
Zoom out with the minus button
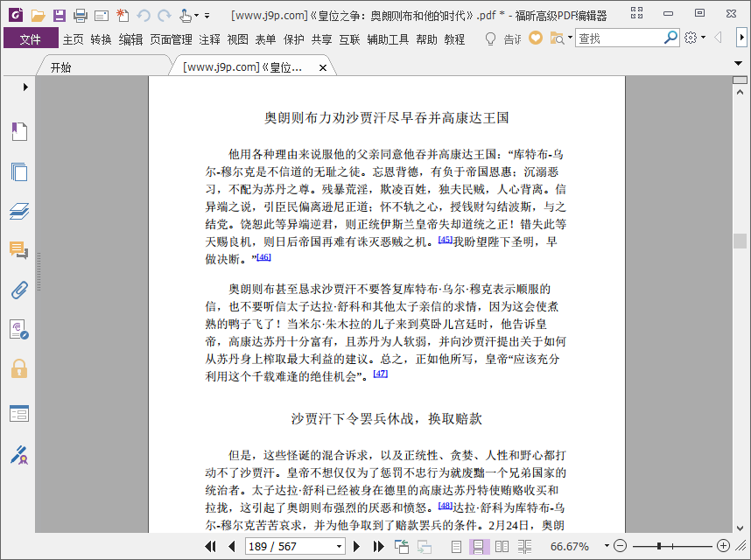[620, 546]
